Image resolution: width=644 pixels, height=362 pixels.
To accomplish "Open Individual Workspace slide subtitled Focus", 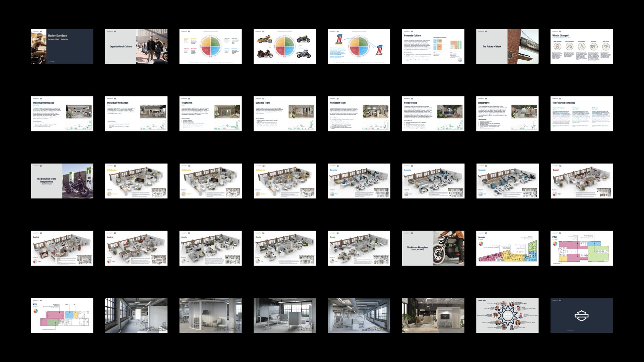I will [136, 114].
